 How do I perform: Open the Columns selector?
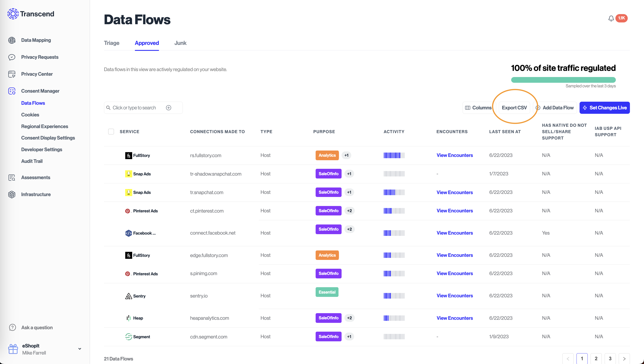tap(478, 108)
